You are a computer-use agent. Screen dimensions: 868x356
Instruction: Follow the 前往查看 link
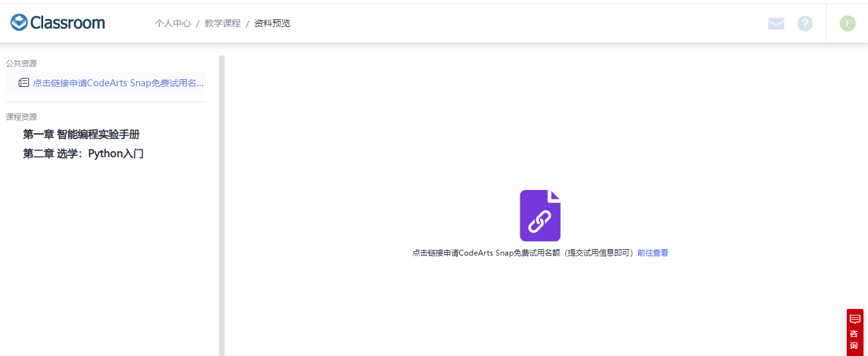(x=653, y=253)
